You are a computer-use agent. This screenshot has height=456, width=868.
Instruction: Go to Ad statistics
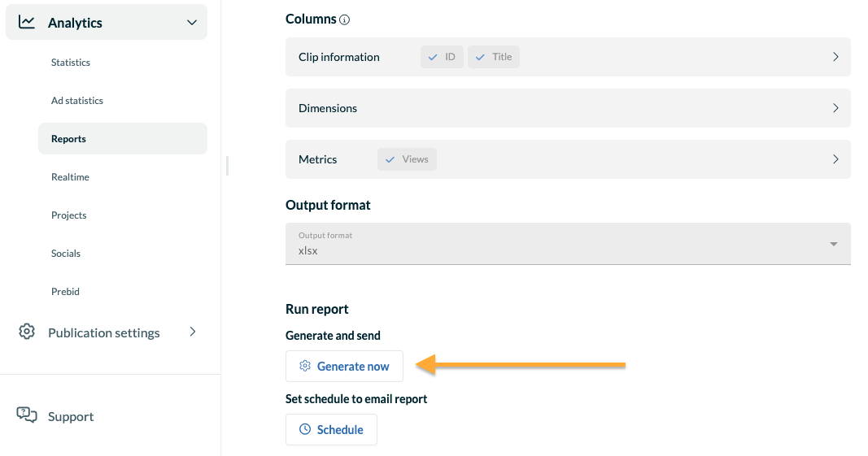pyautogui.click(x=77, y=101)
